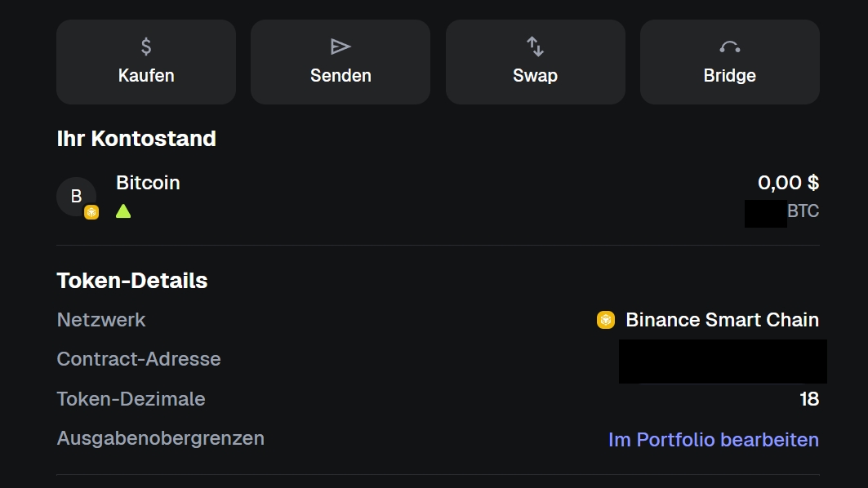Viewport: 868px width, 488px height.
Task: Click the yellow Binance Smart Chain network icon
Action: point(605,320)
